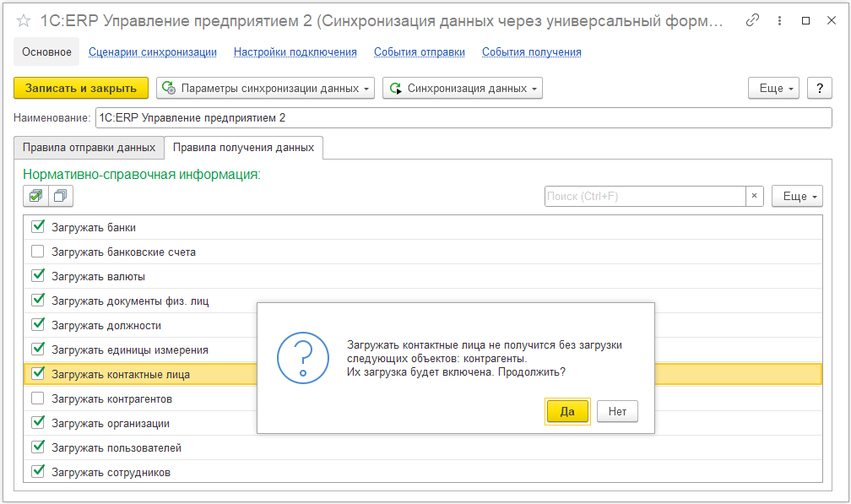Image resolution: width=851 pixels, height=504 pixels.
Task: Select the 'Основное' navigation item
Action: [x=46, y=52]
